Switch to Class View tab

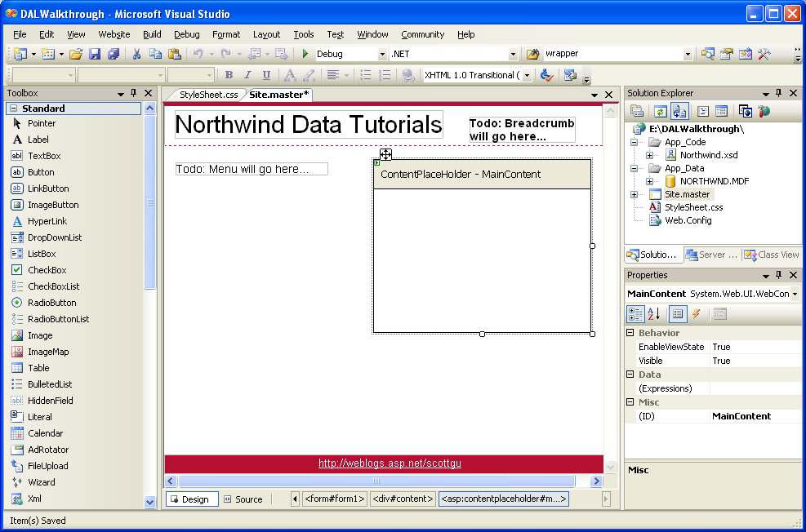(772, 255)
